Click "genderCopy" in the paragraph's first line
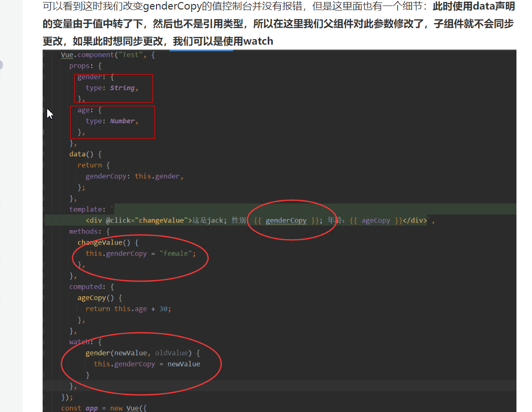The height and width of the screenshot is (412, 532). (172, 7)
